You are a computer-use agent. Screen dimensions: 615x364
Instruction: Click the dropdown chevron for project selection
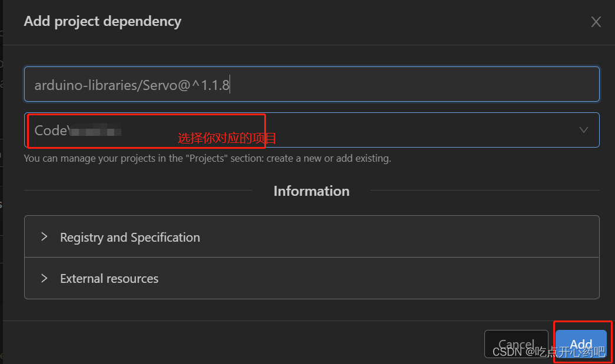pos(583,130)
